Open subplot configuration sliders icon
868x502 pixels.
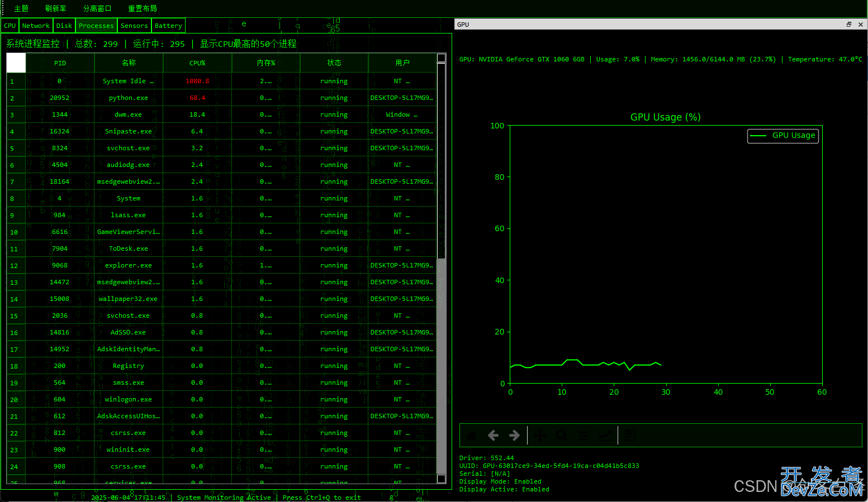tap(584, 436)
